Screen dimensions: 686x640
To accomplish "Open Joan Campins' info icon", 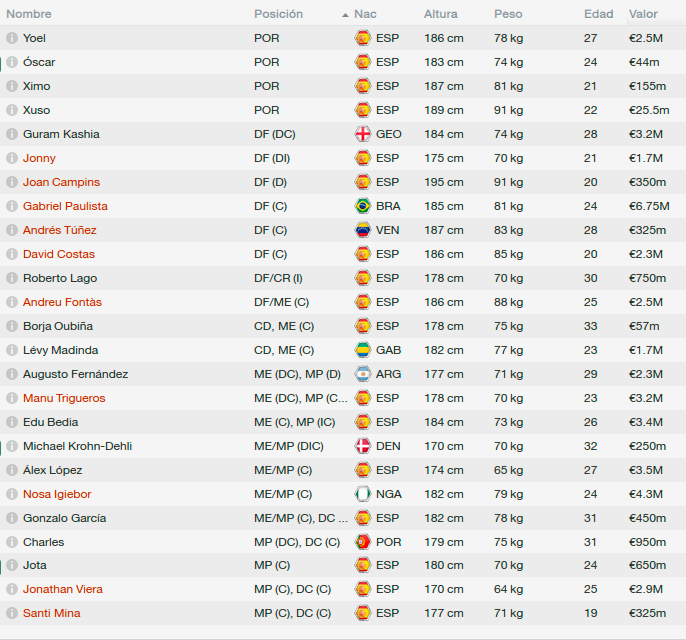I will 12,182.
